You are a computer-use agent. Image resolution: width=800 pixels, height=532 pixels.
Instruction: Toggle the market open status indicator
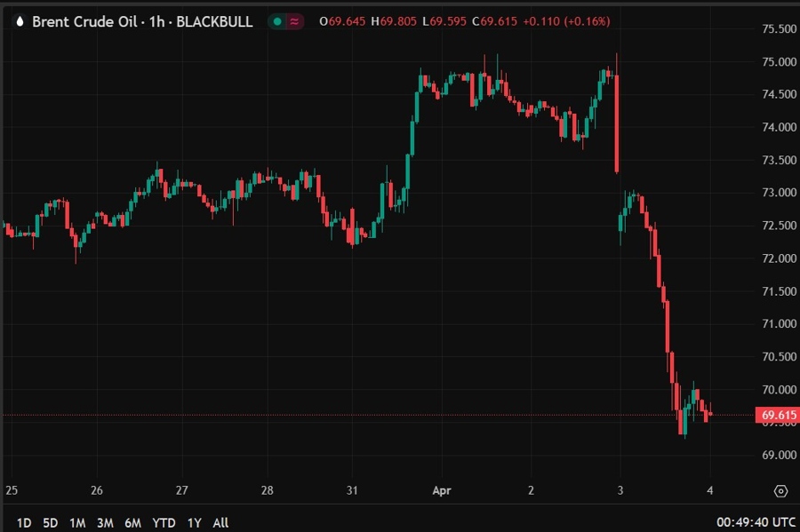[x=278, y=20]
